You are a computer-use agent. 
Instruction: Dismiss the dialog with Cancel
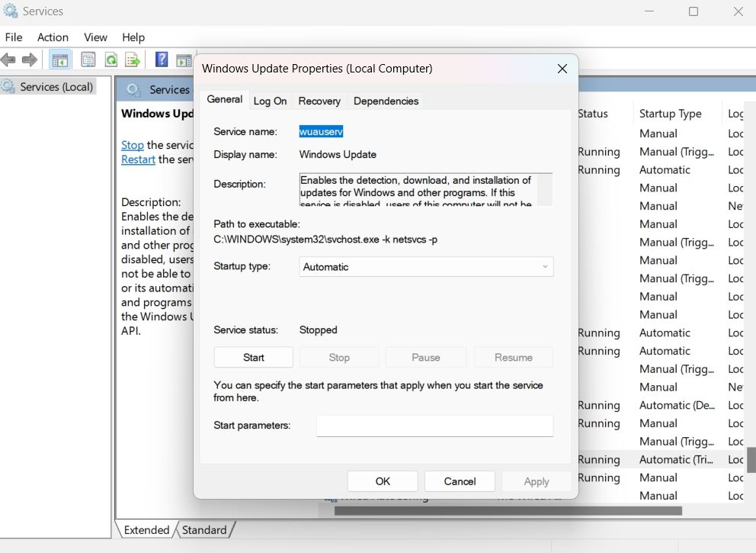point(460,481)
